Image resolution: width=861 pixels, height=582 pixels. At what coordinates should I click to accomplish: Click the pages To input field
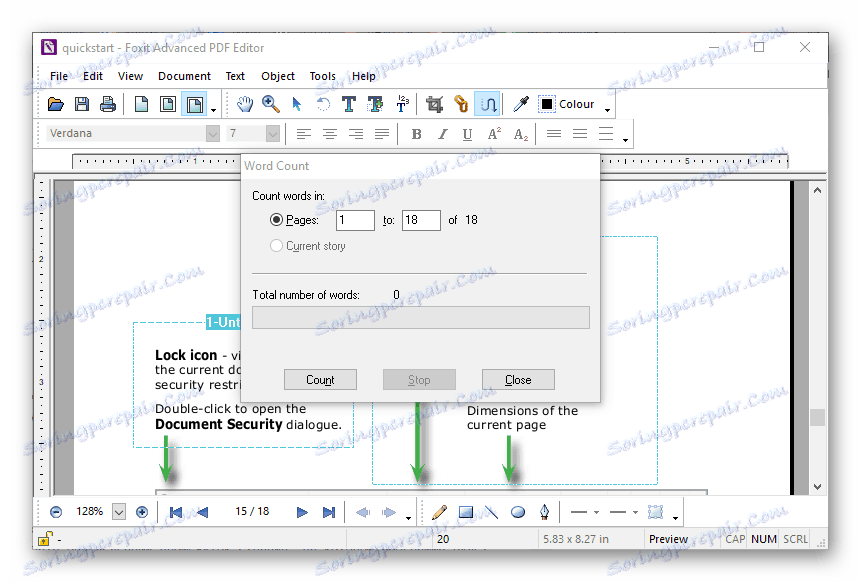[421, 220]
